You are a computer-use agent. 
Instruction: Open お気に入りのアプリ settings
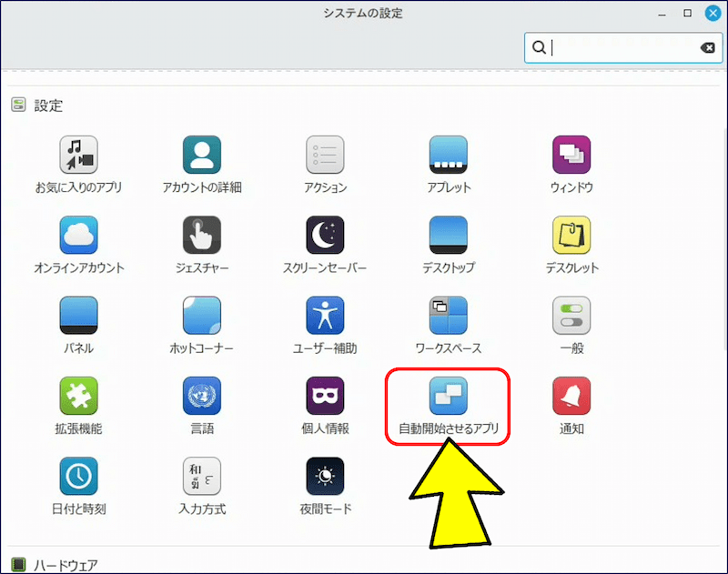click(78, 155)
